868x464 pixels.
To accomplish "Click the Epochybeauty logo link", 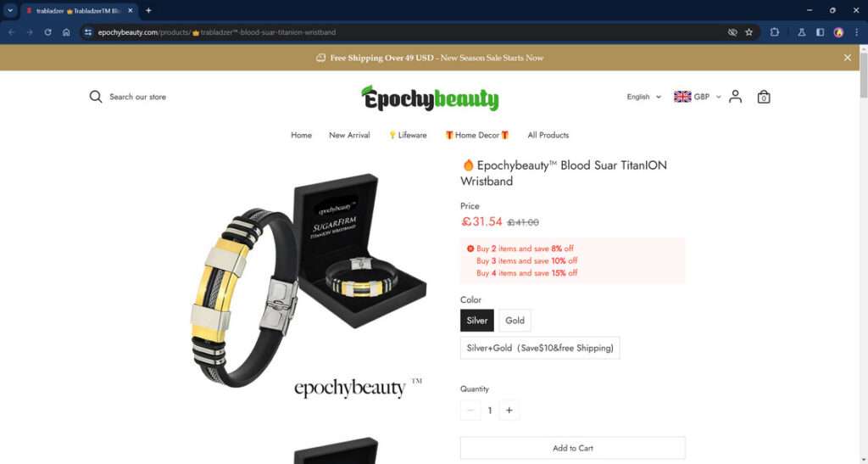I will [430, 98].
